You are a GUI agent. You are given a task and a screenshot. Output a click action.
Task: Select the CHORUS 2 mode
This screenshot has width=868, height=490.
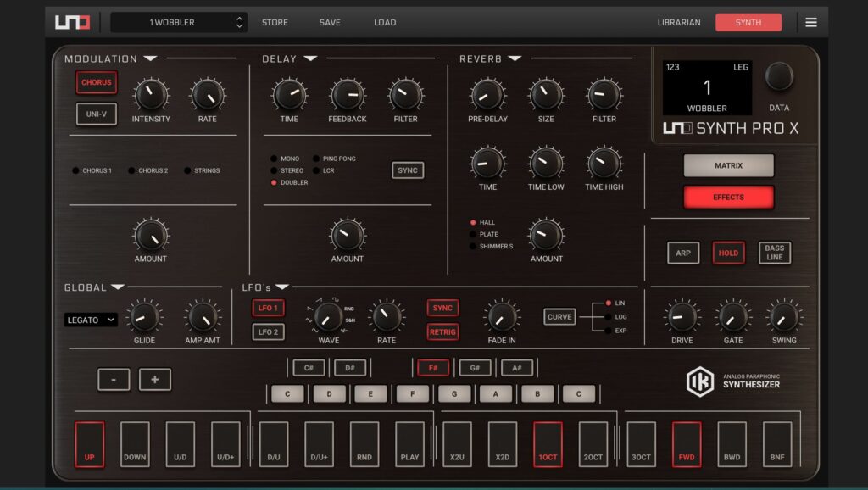point(148,170)
